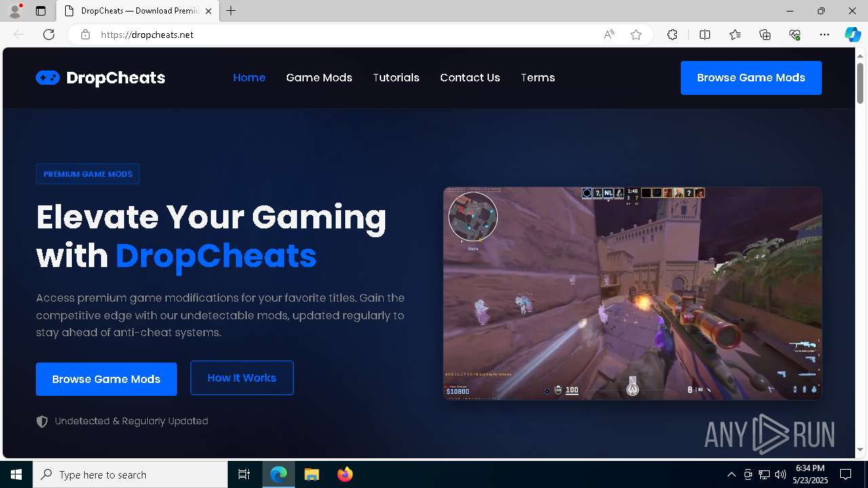The width and height of the screenshot is (868, 488).
Task: Click the DropCheats gamepad logo
Action: click(x=47, y=78)
